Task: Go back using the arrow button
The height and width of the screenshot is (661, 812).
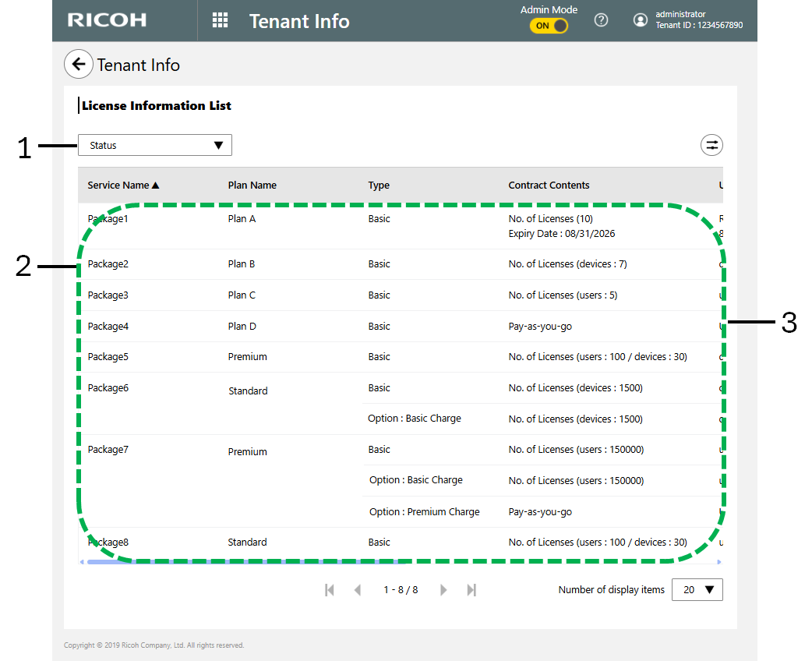Action: [78, 65]
